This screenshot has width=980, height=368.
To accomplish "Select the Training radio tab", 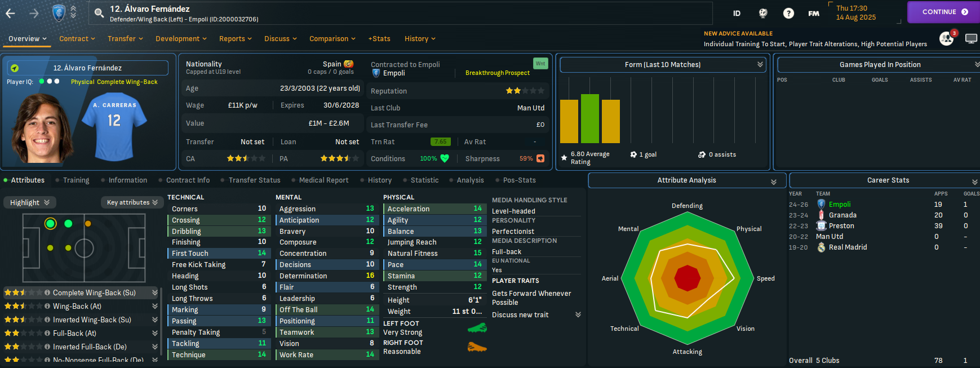I will pyautogui.click(x=76, y=180).
